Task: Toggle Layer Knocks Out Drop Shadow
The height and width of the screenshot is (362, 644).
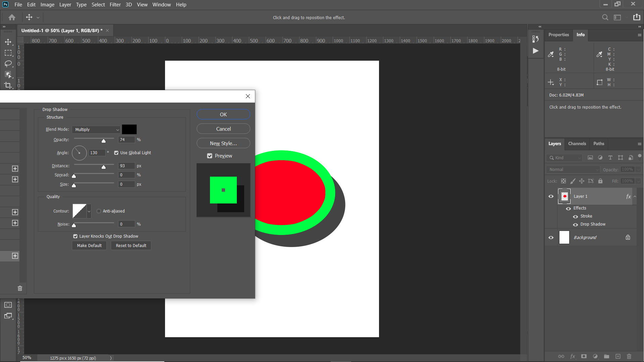Action: pos(75,236)
